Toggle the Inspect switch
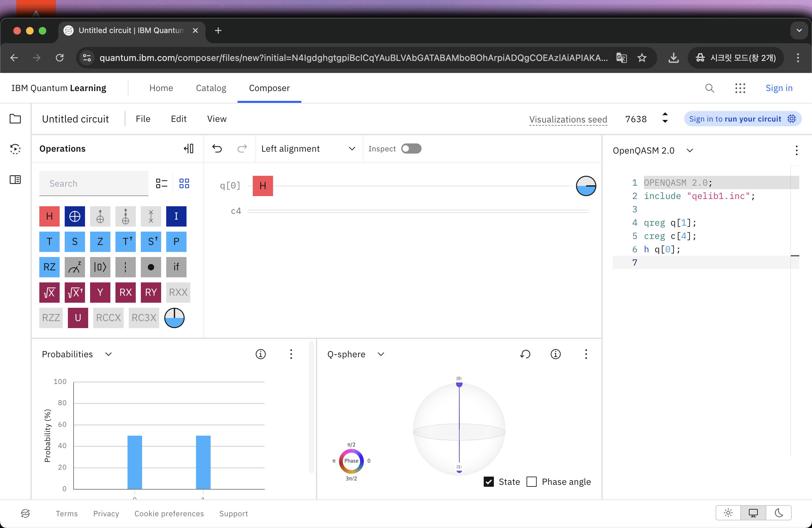 (411, 148)
